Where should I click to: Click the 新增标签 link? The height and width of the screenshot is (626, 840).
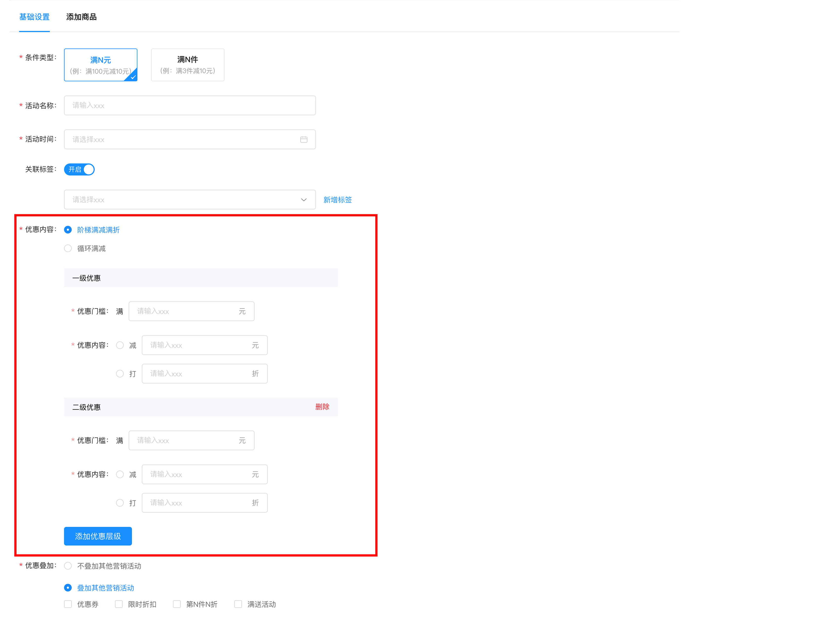pos(337,200)
